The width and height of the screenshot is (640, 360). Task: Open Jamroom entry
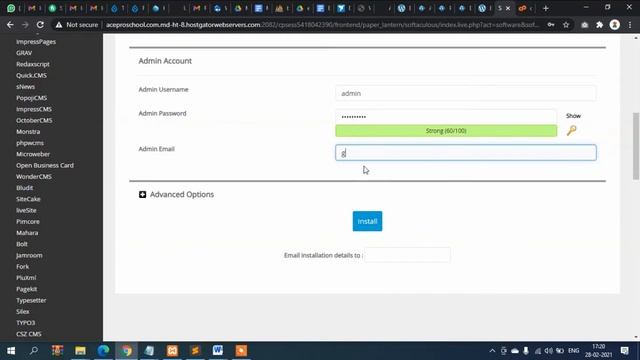click(x=29, y=255)
